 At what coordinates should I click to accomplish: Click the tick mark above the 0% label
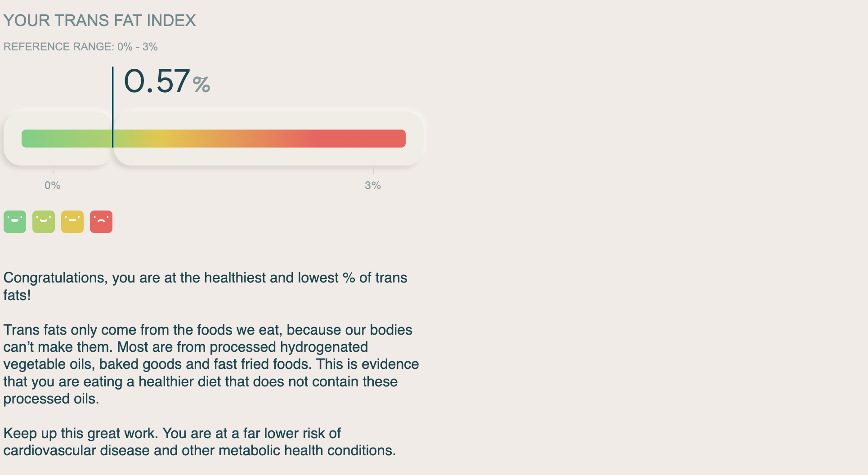point(53,170)
